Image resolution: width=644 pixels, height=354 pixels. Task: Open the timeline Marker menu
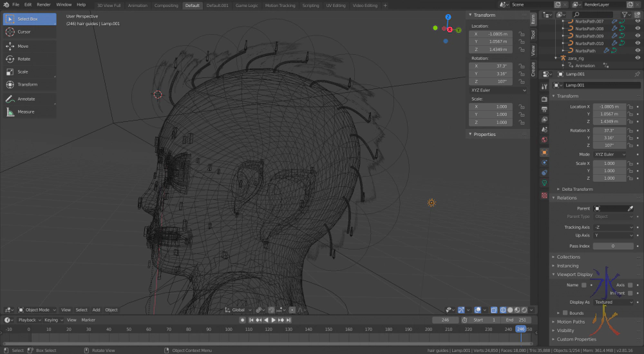tap(88, 320)
